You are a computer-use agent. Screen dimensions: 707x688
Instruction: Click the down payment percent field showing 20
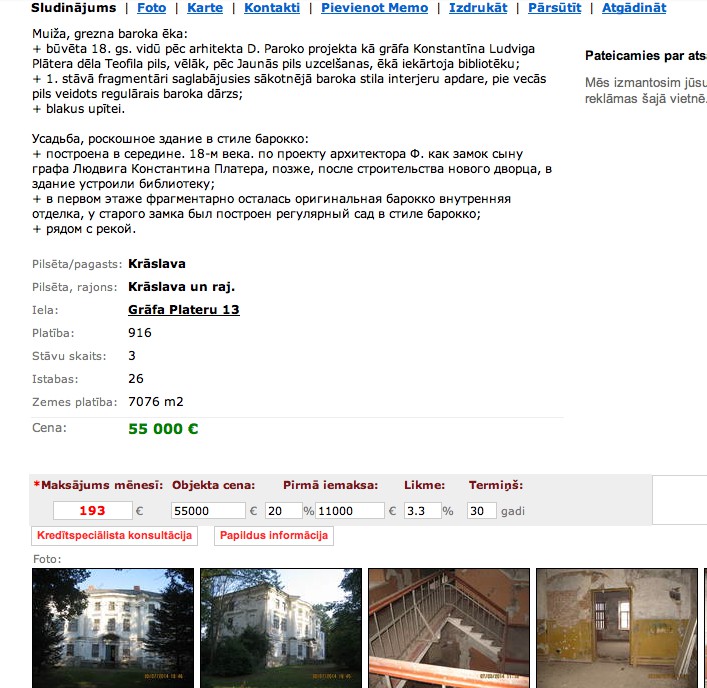(x=283, y=511)
